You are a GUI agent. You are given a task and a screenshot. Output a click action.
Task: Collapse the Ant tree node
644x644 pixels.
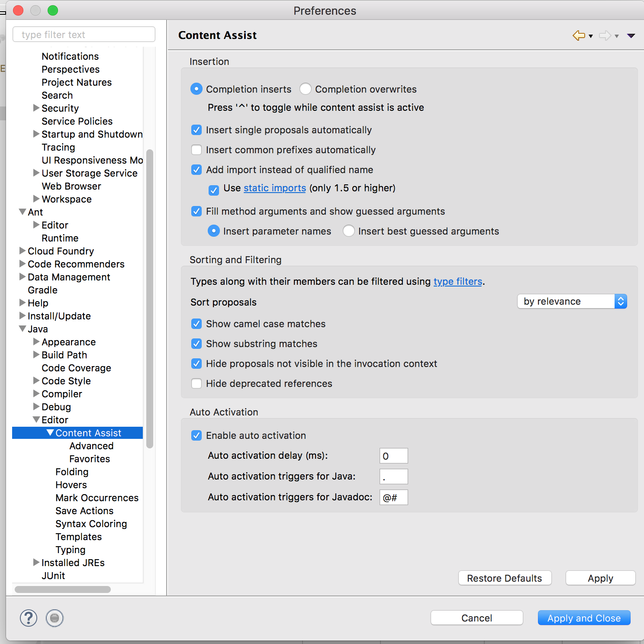click(x=23, y=212)
